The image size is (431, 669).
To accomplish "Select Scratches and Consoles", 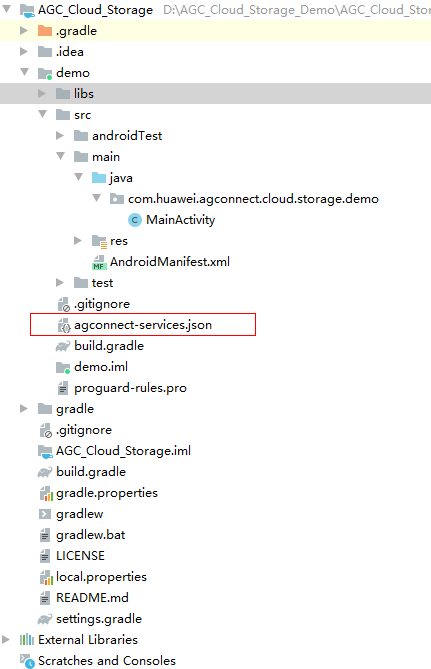I will (107, 660).
